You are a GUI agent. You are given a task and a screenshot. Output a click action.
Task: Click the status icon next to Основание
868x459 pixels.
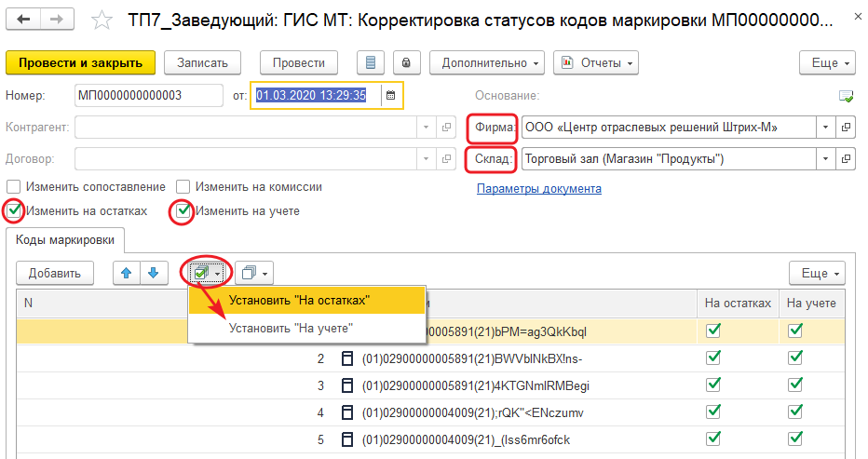click(x=846, y=96)
